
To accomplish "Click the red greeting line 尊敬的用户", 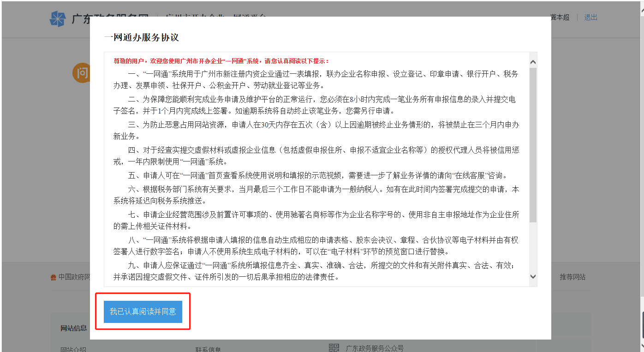I will tap(221, 61).
